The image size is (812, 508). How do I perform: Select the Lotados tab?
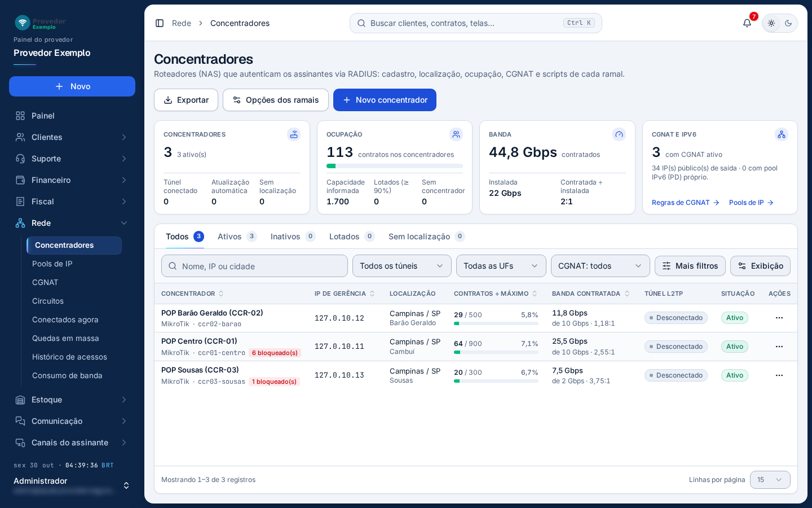coord(352,237)
